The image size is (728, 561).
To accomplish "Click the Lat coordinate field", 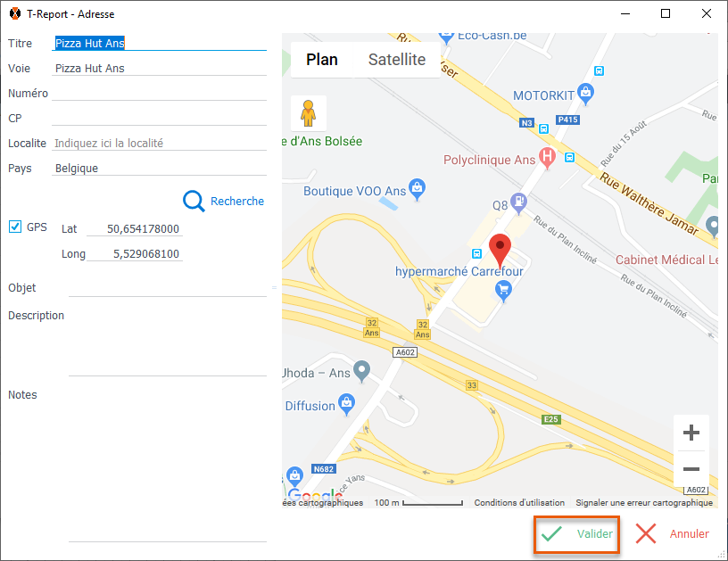I will (x=134, y=229).
